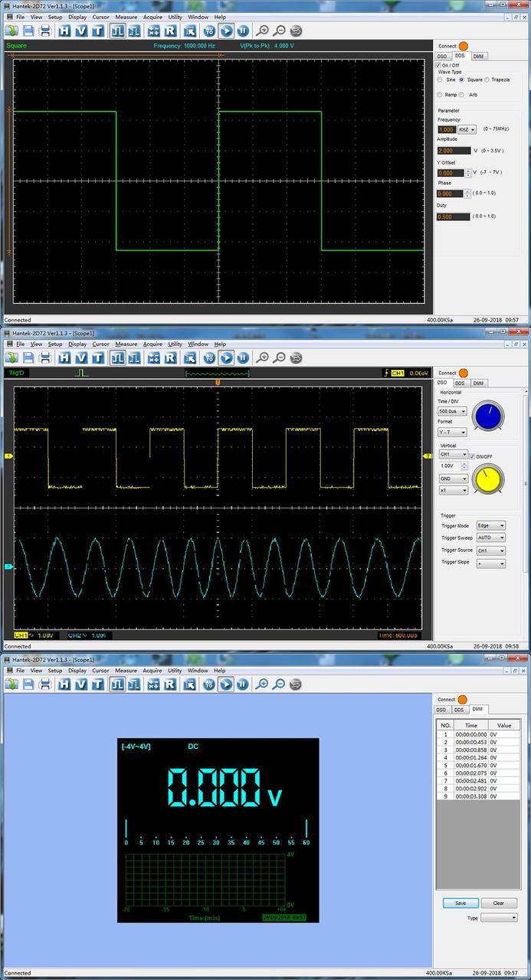This screenshot has width=531, height=980.
Task: Open the Trigger Sweep AUTO dropdown
Action: pyautogui.click(x=491, y=538)
